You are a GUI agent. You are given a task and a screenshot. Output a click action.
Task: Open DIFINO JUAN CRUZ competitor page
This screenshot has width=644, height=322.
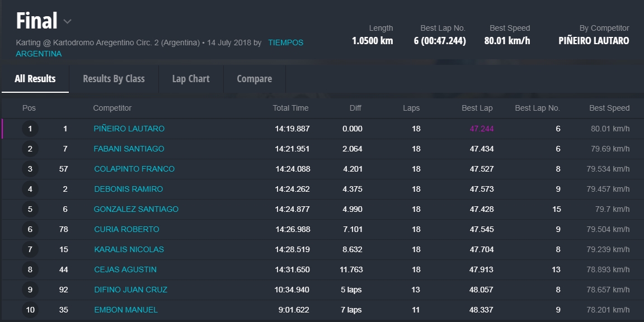pos(130,290)
